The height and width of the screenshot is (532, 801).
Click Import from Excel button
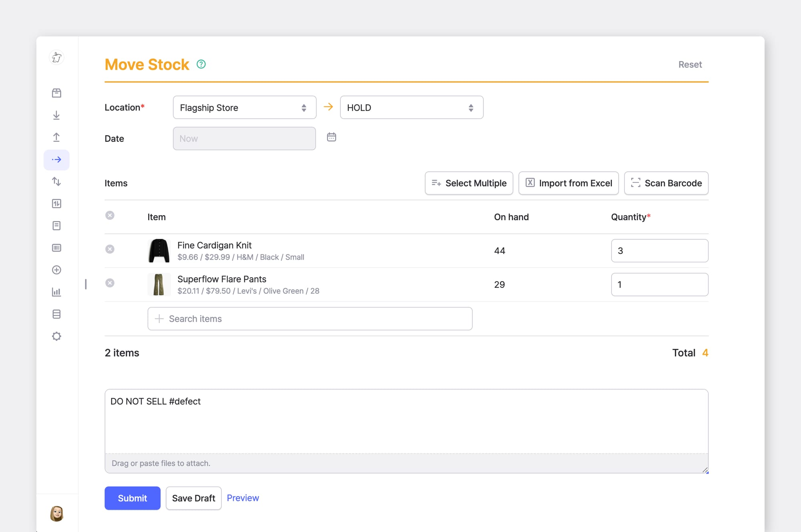569,183
